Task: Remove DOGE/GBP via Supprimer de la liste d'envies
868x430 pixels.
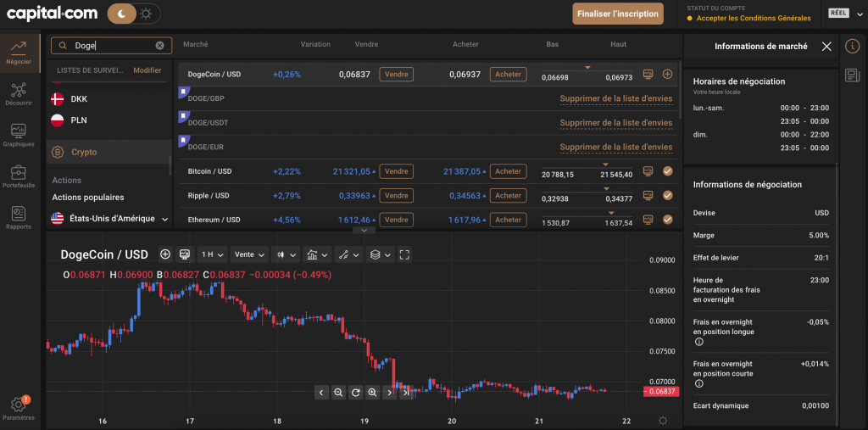Action: point(616,98)
